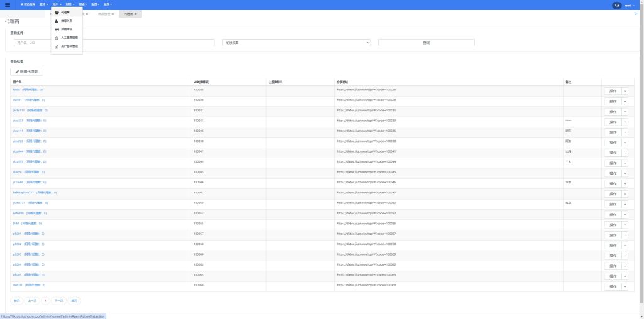Go to the next page with 下一页
This screenshot has width=644, height=319.
pos(58,301)
